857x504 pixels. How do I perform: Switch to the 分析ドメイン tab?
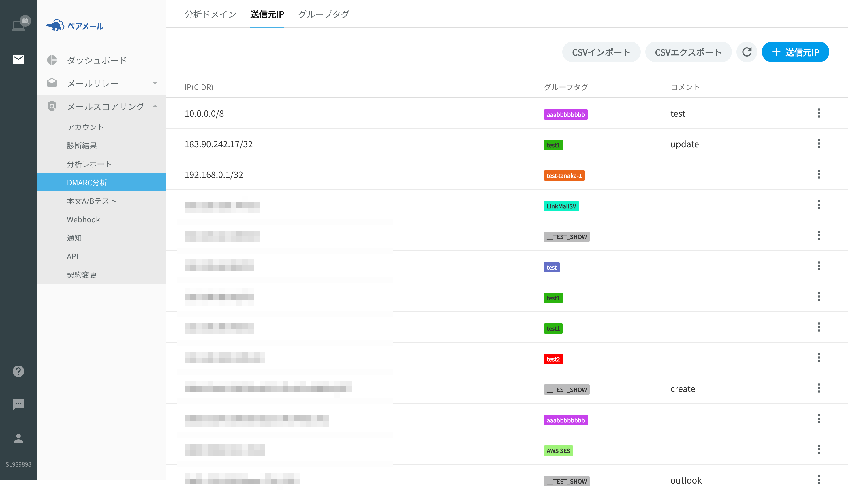(211, 14)
